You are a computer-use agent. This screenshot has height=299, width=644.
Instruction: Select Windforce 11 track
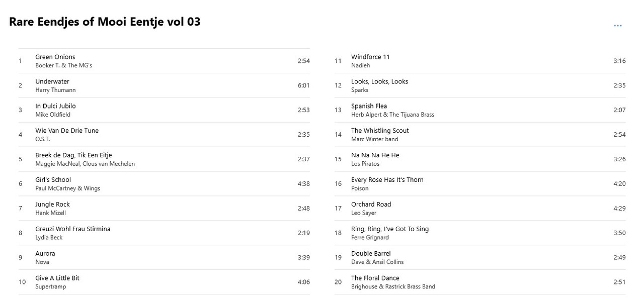pos(480,61)
